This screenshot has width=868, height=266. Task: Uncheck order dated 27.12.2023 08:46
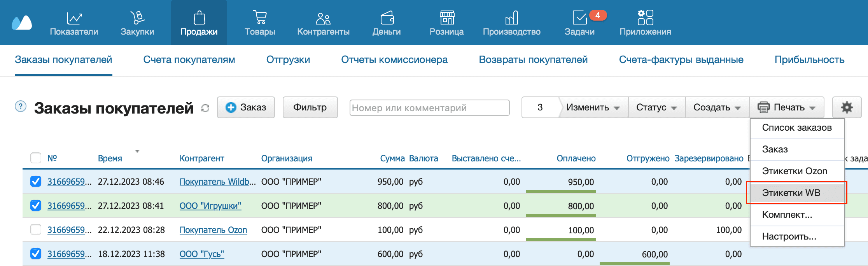[x=36, y=181]
